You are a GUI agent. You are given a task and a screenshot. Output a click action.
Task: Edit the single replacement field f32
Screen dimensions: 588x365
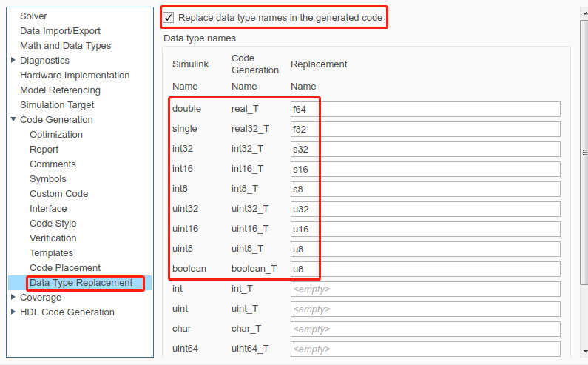[x=425, y=129]
